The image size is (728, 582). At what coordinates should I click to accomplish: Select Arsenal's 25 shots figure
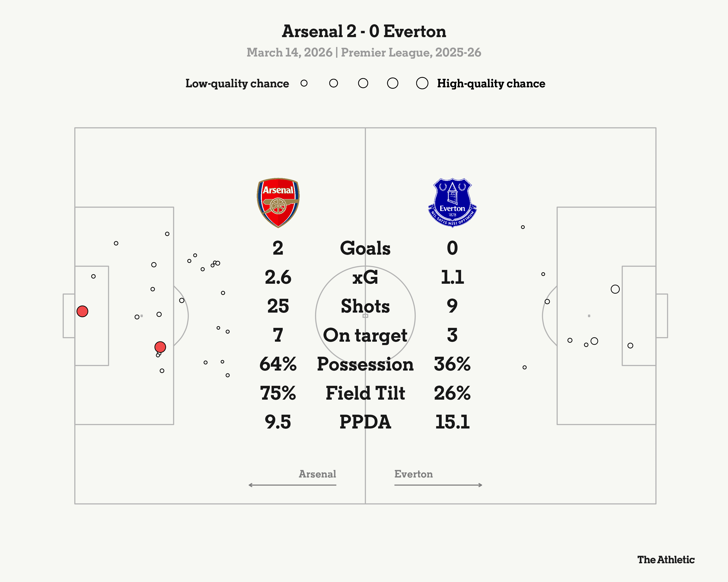(278, 306)
